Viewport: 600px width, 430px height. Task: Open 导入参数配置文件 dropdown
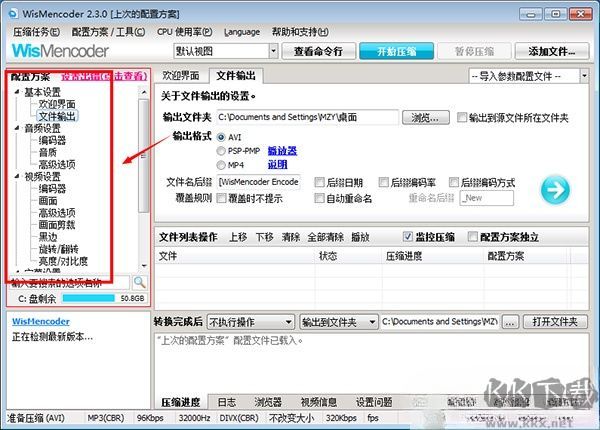click(584, 76)
